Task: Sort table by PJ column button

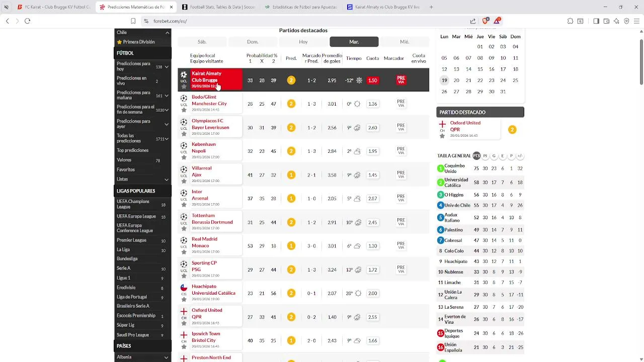Action: click(x=485, y=156)
